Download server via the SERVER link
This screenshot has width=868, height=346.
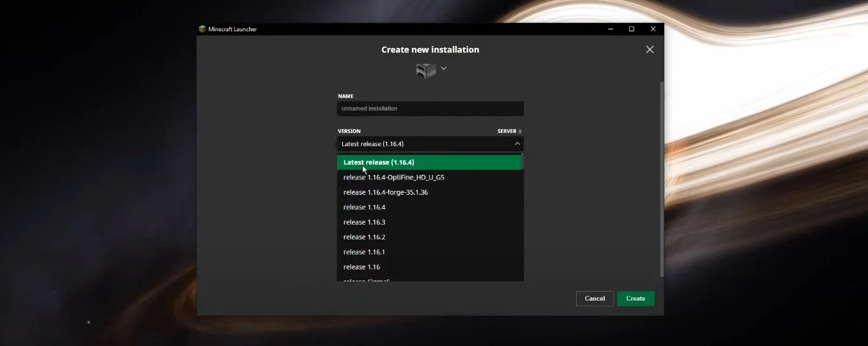pyautogui.click(x=510, y=131)
